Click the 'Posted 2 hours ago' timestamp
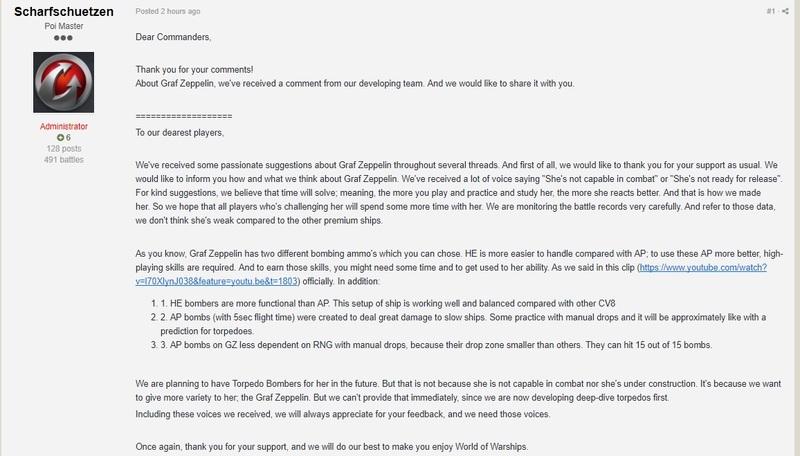 click(x=168, y=11)
